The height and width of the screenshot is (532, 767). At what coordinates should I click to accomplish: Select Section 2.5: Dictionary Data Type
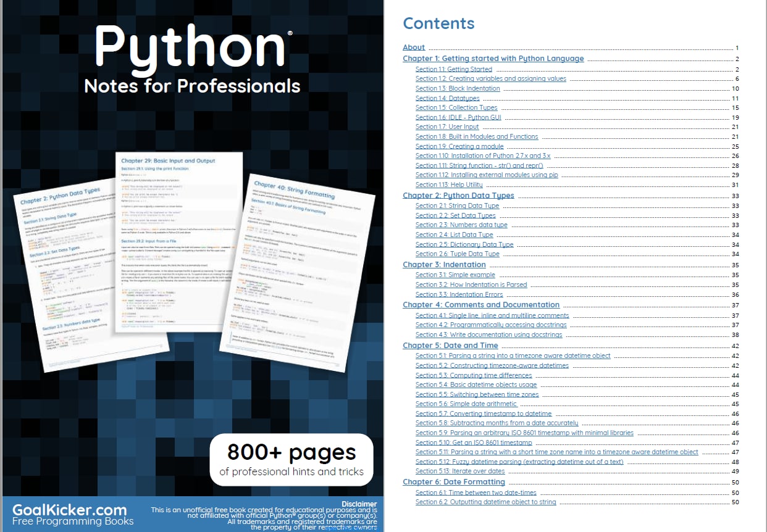464,244
